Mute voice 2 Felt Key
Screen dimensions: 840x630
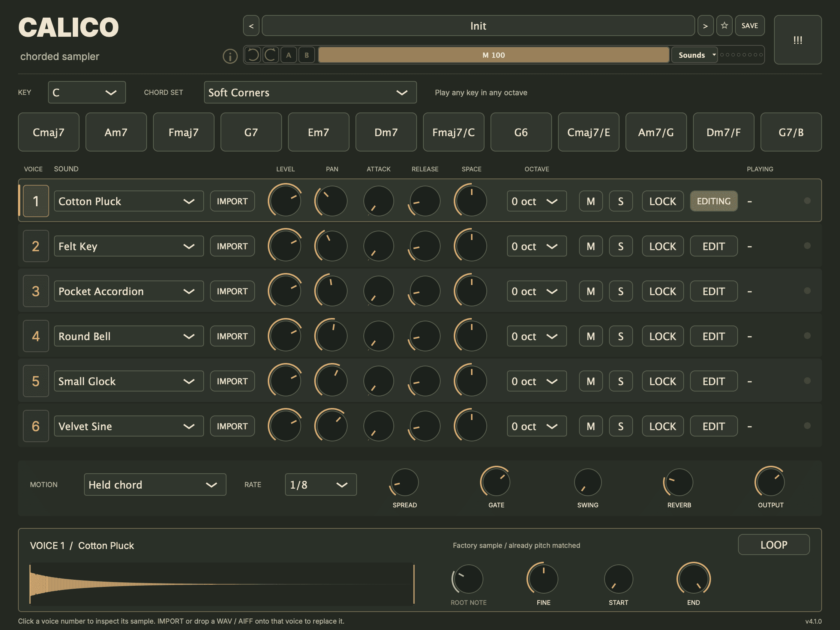pyautogui.click(x=591, y=246)
